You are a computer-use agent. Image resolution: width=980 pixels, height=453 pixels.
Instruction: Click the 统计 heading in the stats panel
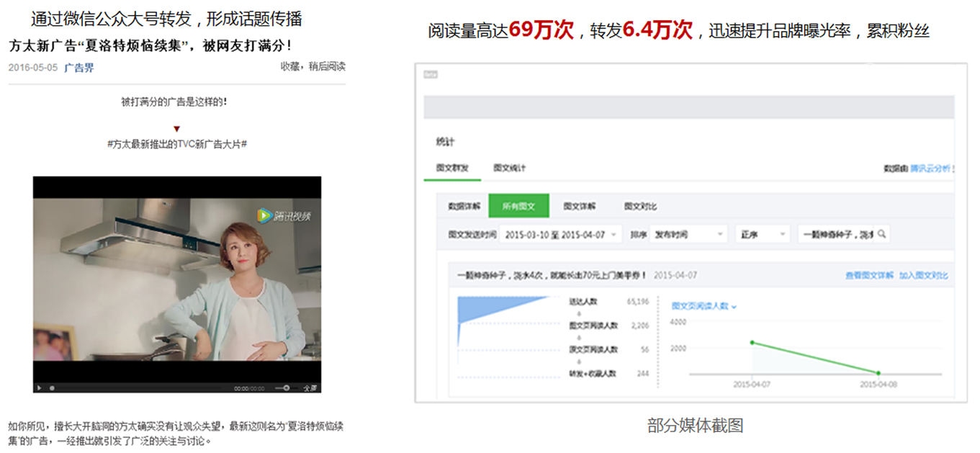(446, 142)
